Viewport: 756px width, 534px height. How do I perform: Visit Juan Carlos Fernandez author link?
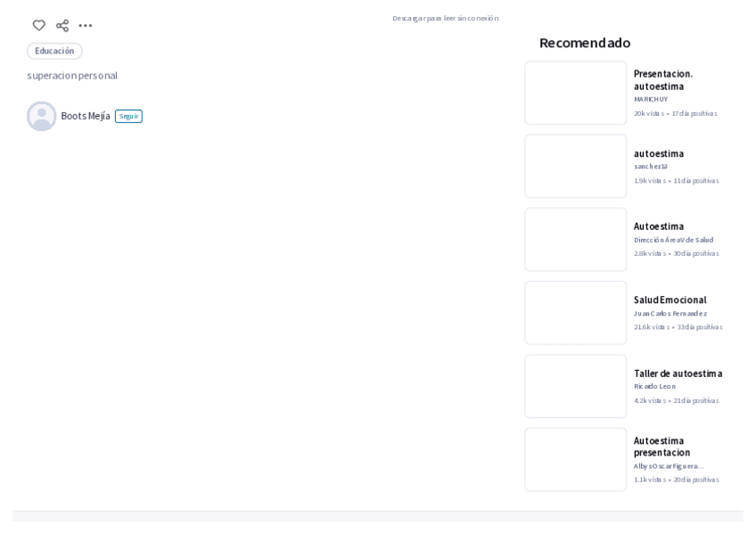pyautogui.click(x=670, y=314)
